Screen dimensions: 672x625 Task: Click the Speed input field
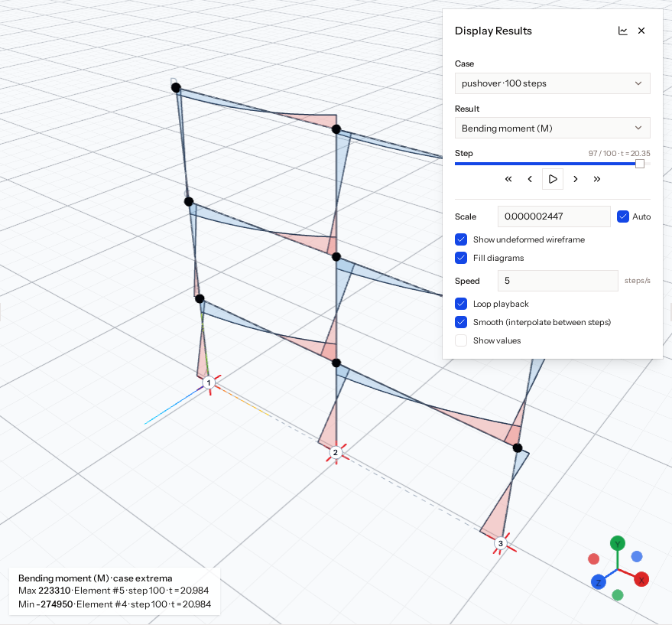coord(557,281)
